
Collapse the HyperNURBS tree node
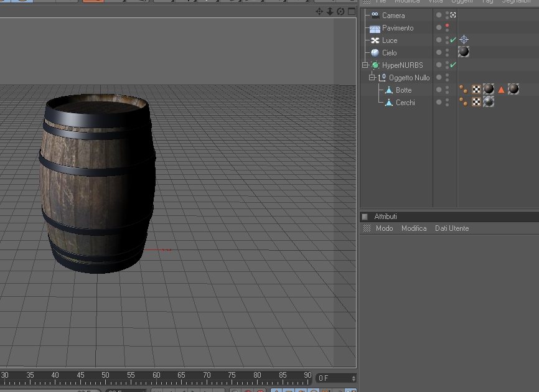(x=365, y=65)
